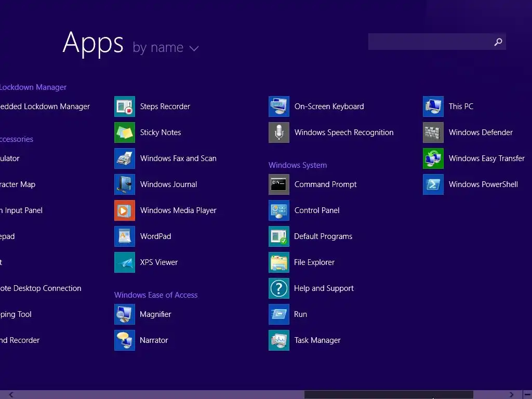Image resolution: width=532 pixels, height=399 pixels.
Task: Click the 'Steps Recorder' label
Action: [x=165, y=107]
